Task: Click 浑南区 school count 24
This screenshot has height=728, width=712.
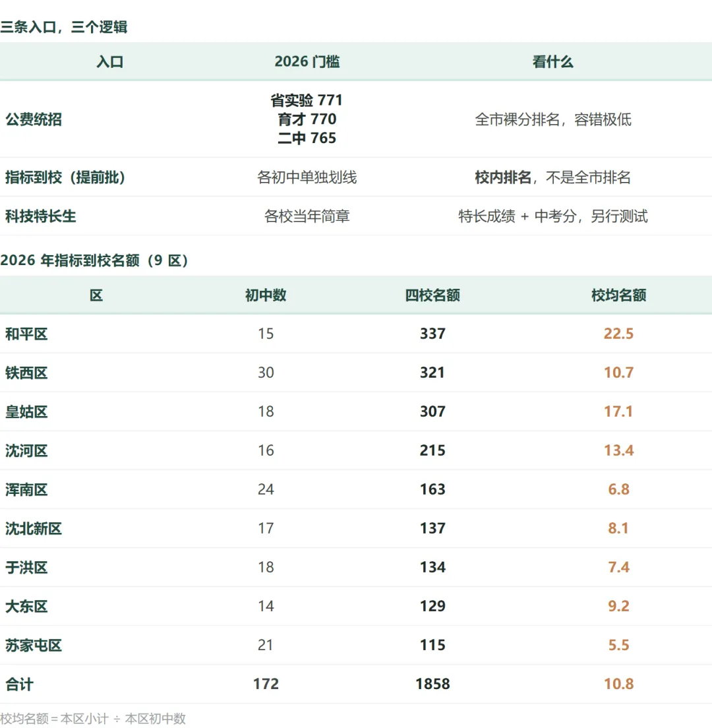Action: pyautogui.click(x=266, y=490)
